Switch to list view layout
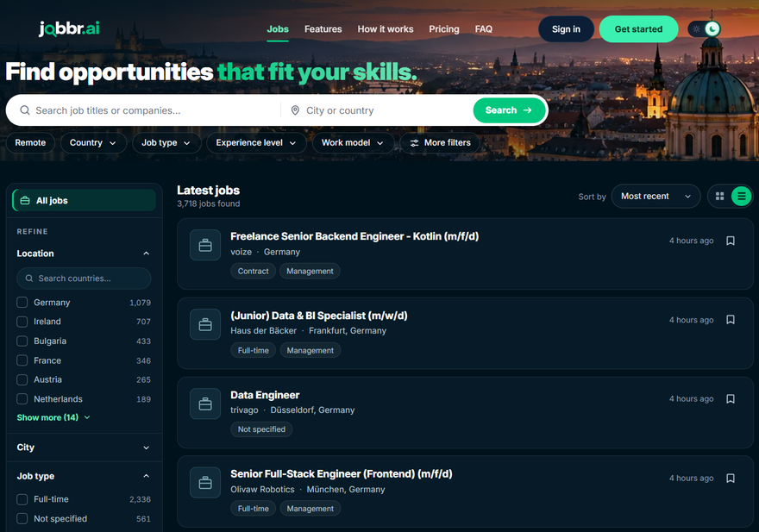The height and width of the screenshot is (532, 759). pyautogui.click(x=741, y=196)
